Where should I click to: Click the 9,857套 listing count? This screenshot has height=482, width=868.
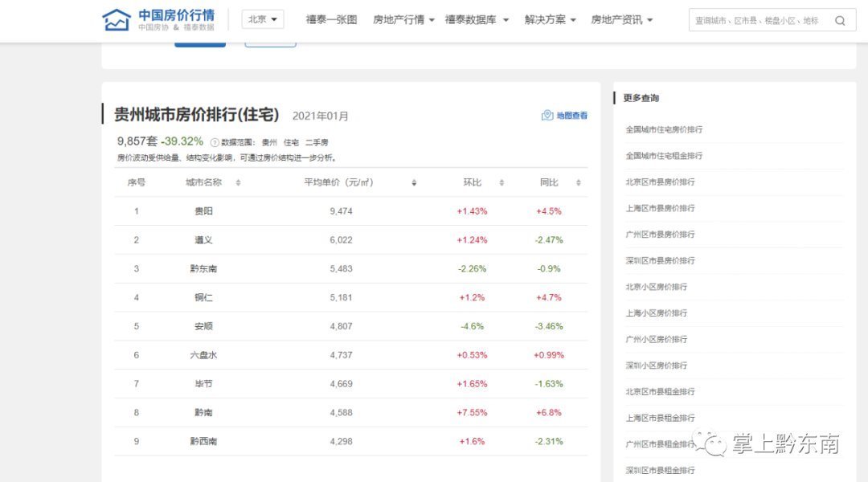(x=137, y=141)
